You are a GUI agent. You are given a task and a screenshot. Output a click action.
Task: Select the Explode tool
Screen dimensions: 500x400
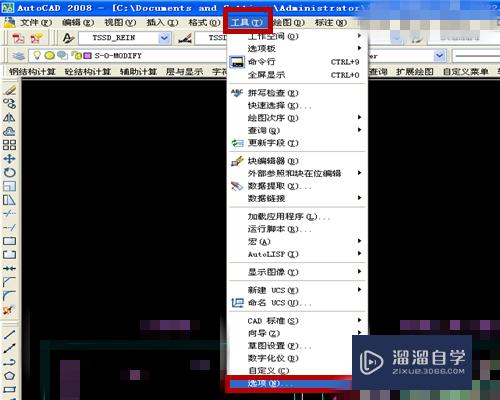9,310
